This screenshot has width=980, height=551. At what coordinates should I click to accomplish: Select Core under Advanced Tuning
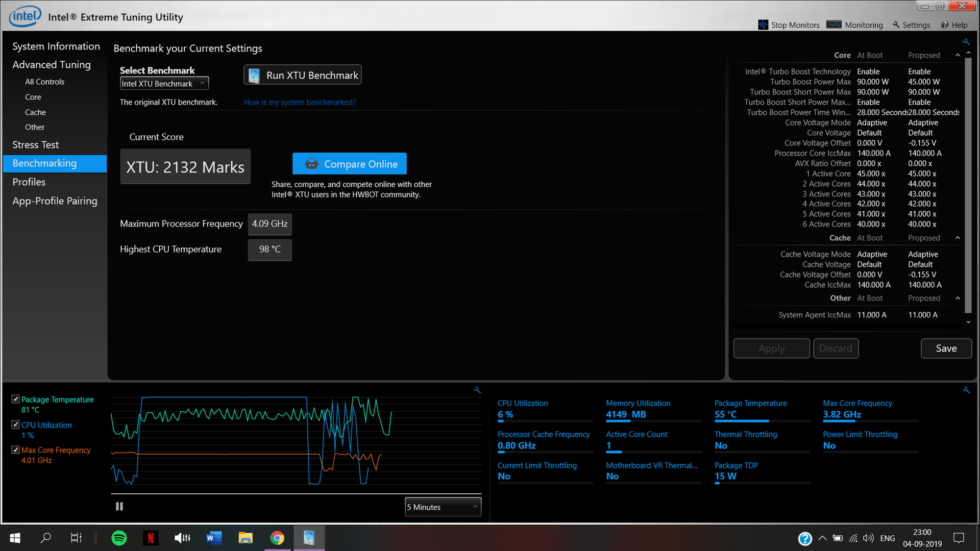pos(33,97)
